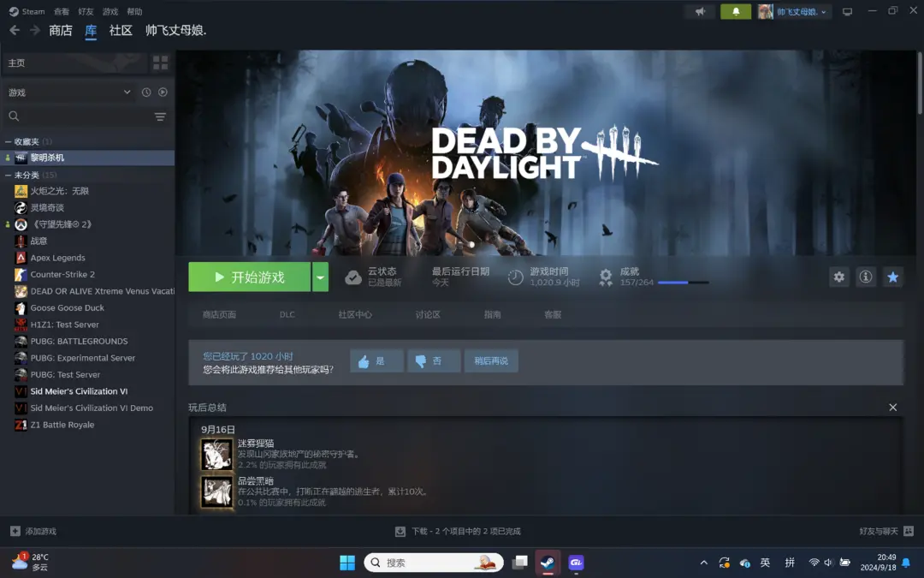This screenshot has width=924, height=578.
Task: Open Task View in the taskbar
Action: point(519,563)
